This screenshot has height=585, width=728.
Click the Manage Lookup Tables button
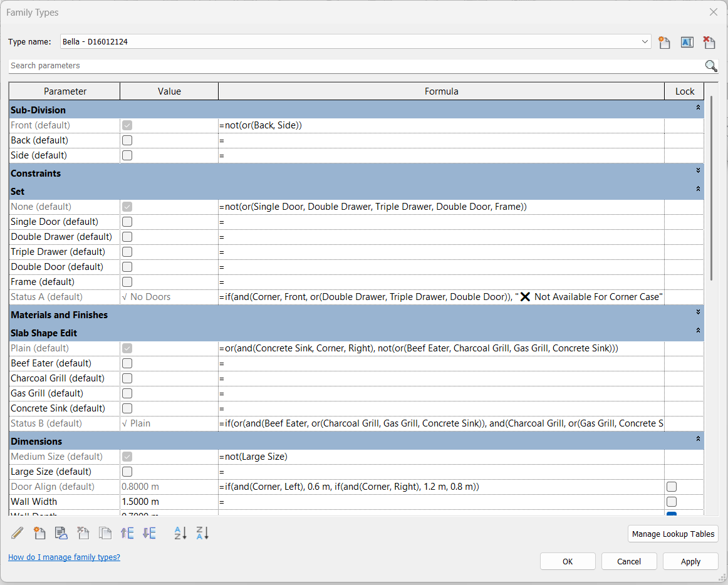[x=673, y=534]
